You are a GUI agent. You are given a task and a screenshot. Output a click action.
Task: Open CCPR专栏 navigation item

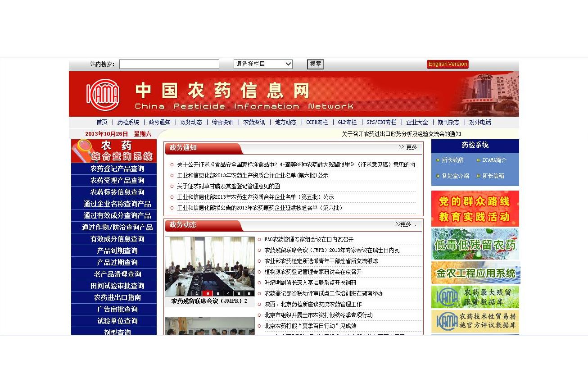tap(317, 122)
